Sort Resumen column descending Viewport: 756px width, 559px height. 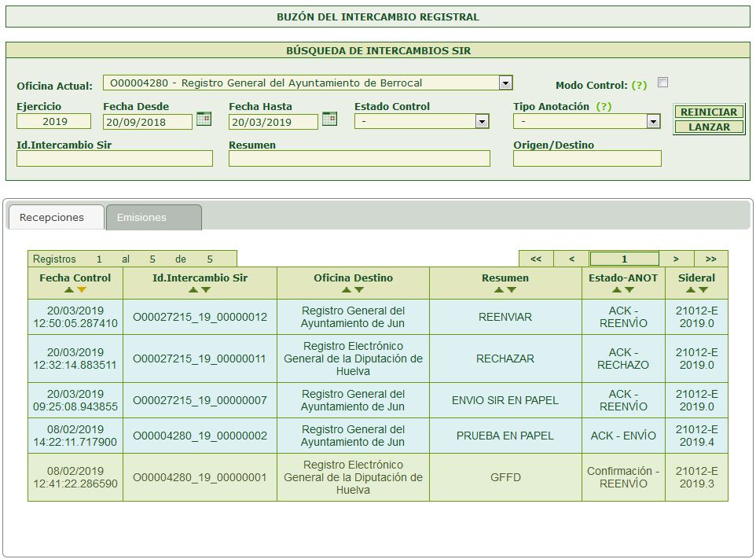(x=512, y=290)
